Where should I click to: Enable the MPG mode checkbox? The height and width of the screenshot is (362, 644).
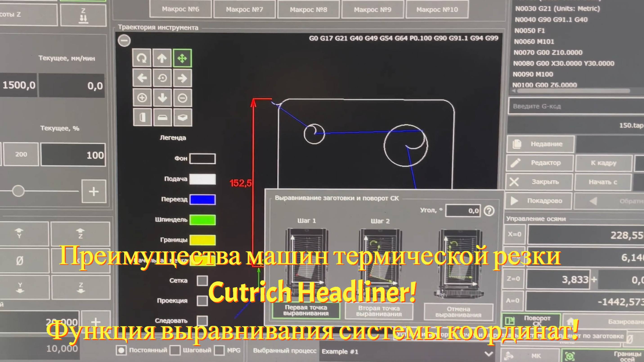[219, 350]
